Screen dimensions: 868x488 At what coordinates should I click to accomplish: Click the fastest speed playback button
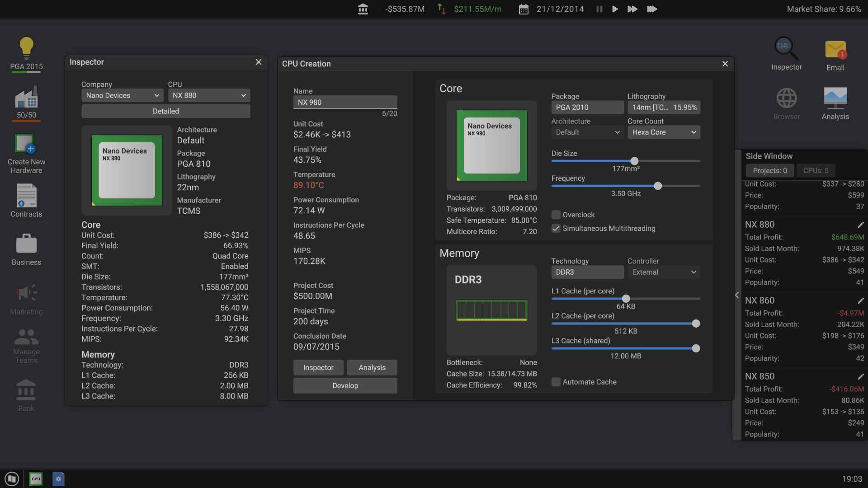(x=651, y=9)
